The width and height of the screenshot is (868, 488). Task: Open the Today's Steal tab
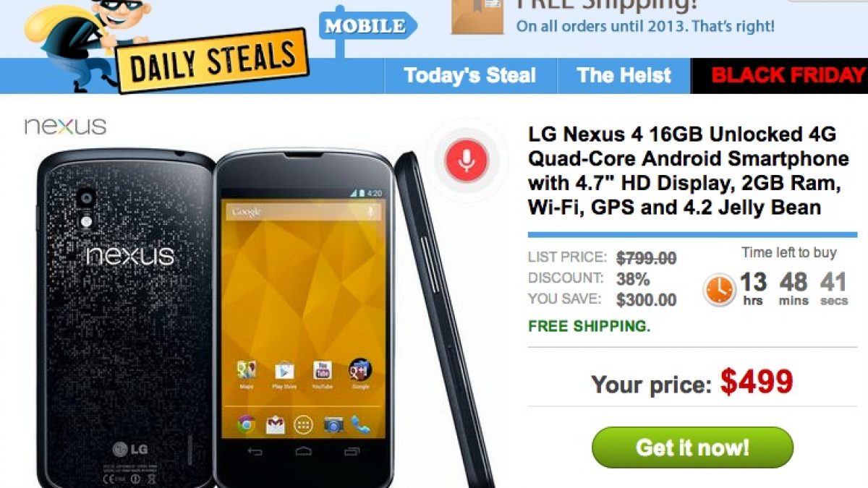pos(470,75)
